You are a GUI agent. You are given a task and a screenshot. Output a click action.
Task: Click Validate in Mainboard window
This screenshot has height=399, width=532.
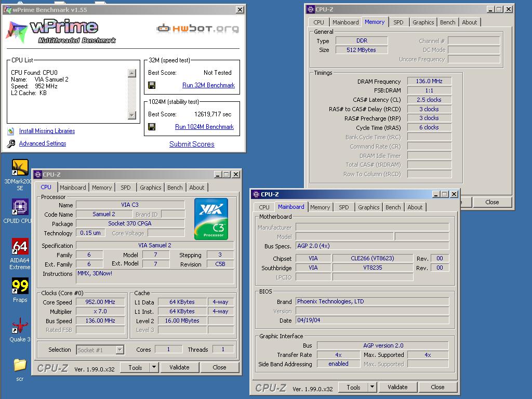click(x=397, y=387)
